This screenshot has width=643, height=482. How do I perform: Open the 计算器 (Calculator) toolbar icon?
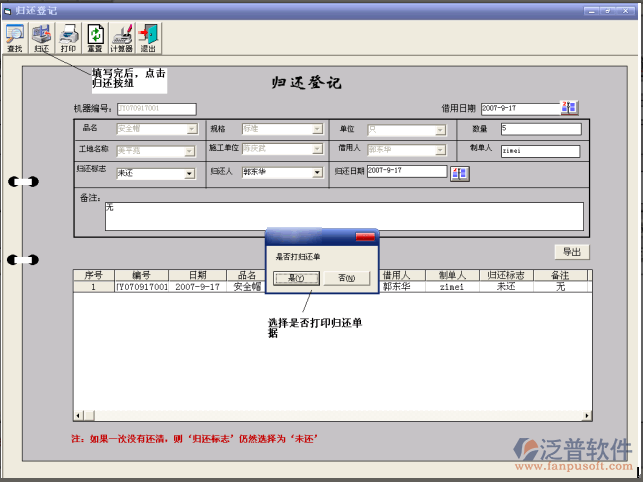(x=122, y=38)
